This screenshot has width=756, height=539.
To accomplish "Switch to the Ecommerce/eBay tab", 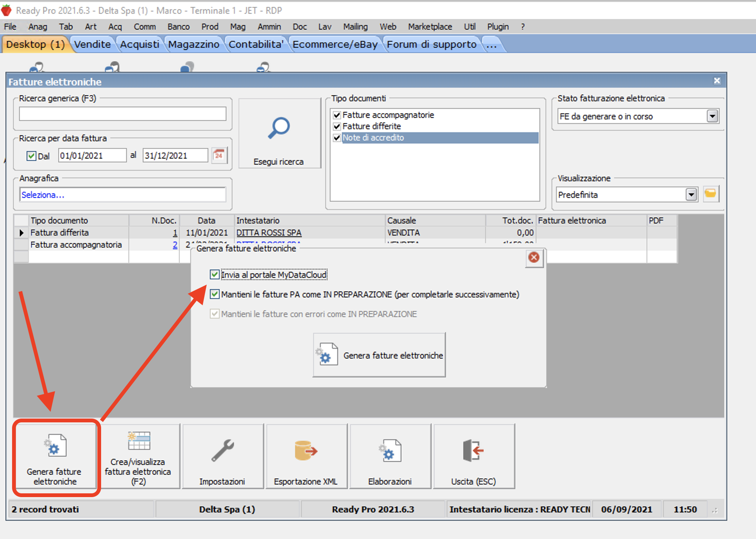I will 335,44.
